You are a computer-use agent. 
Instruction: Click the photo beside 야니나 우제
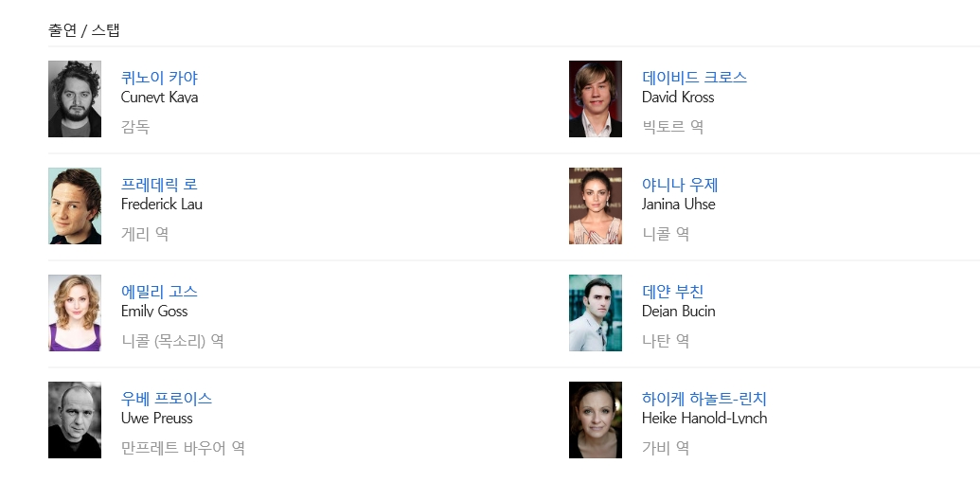pos(596,206)
